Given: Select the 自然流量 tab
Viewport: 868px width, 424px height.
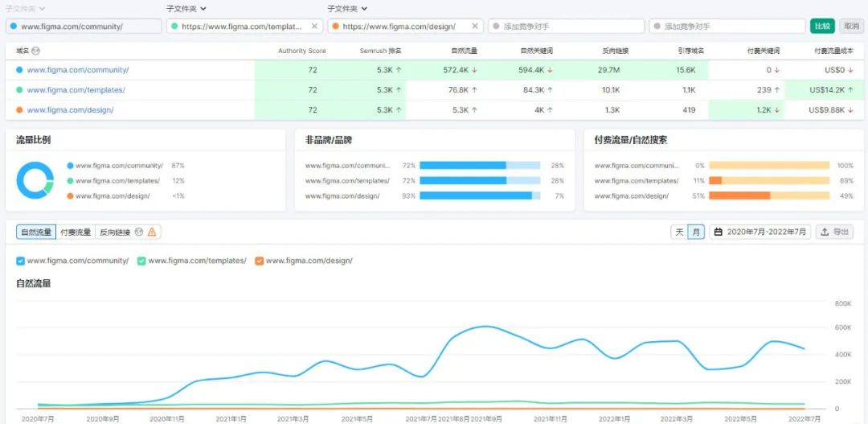Looking at the screenshot, I should pyautogui.click(x=36, y=233).
